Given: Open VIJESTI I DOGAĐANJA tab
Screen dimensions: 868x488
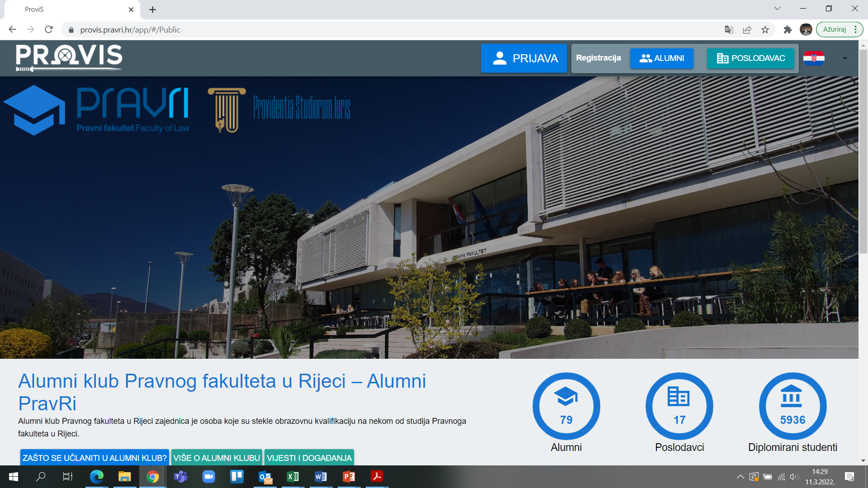Looking at the screenshot, I should pyautogui.click(x=309, y=457).
